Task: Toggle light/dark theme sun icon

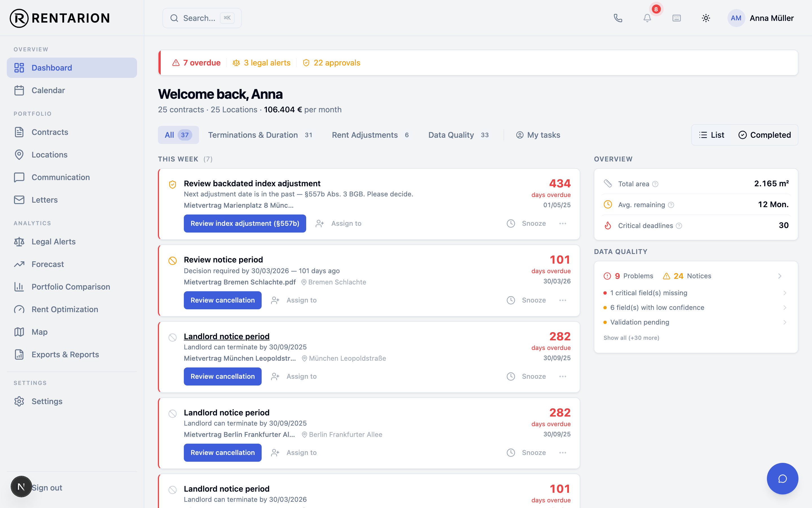Action: (706, 18)
